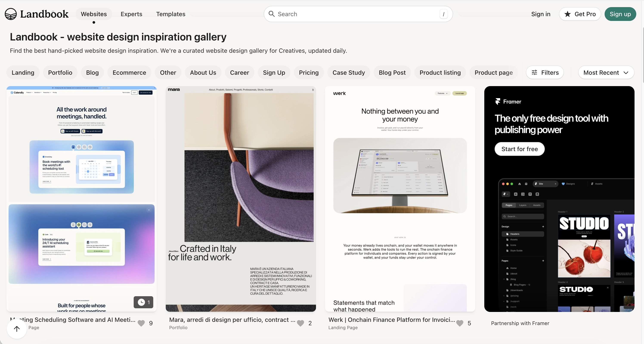Open the Templates nav tab
The image size is (644, 344).
click(x=171, y=14)
